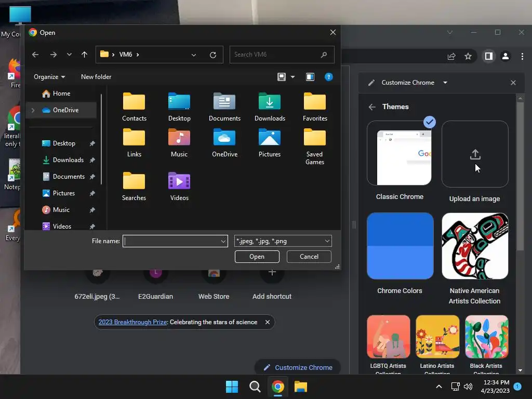Select the Contacts folder
The width and height of the screenshot is (532, 399).
(134, 107)
